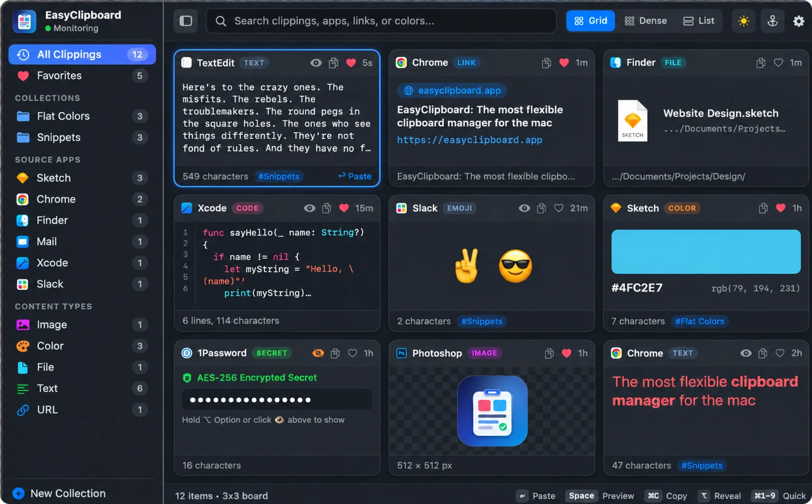Click New Collection button
Viewport: 812px width, 504px height.
coord(59,494)
